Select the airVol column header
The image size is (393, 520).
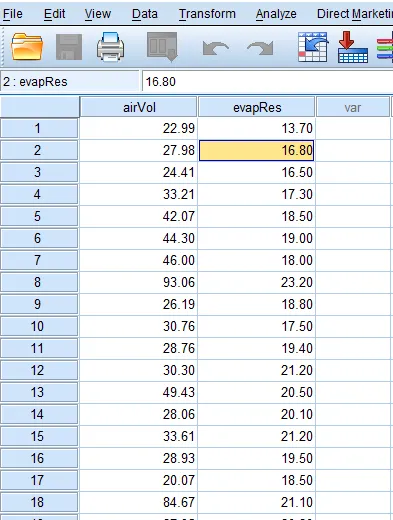tap(139, 107)
